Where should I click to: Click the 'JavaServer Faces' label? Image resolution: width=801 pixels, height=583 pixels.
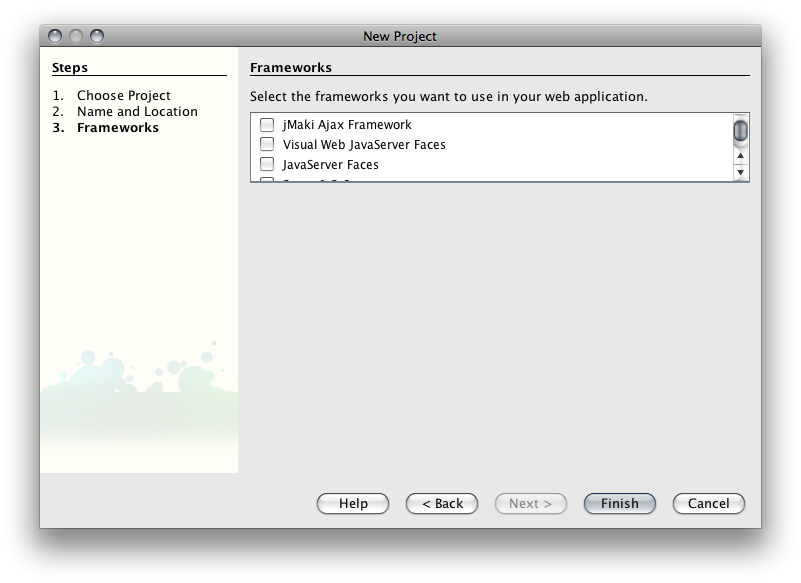pos(331,165)
